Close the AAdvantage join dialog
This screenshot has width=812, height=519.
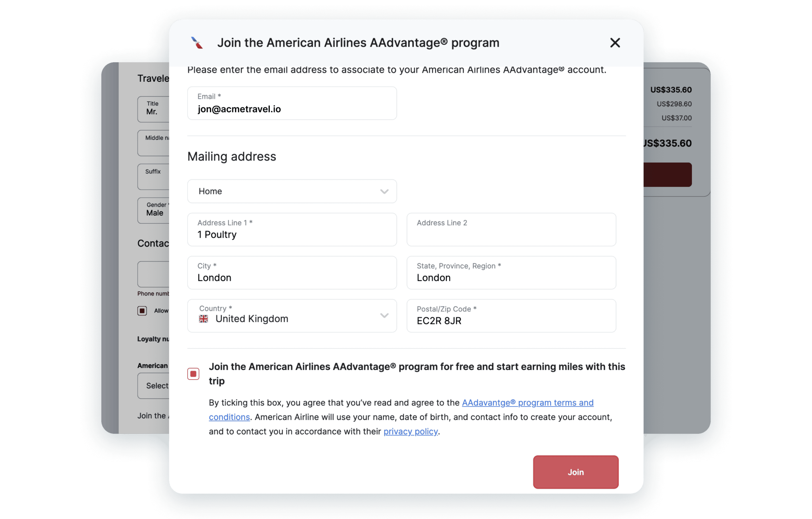click(615, 43)
